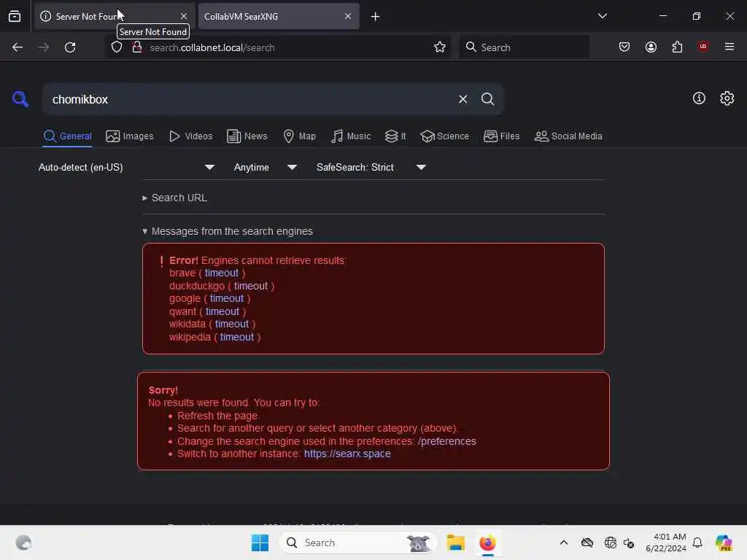
Task: Select the General search category
Action: coord(68,136)
